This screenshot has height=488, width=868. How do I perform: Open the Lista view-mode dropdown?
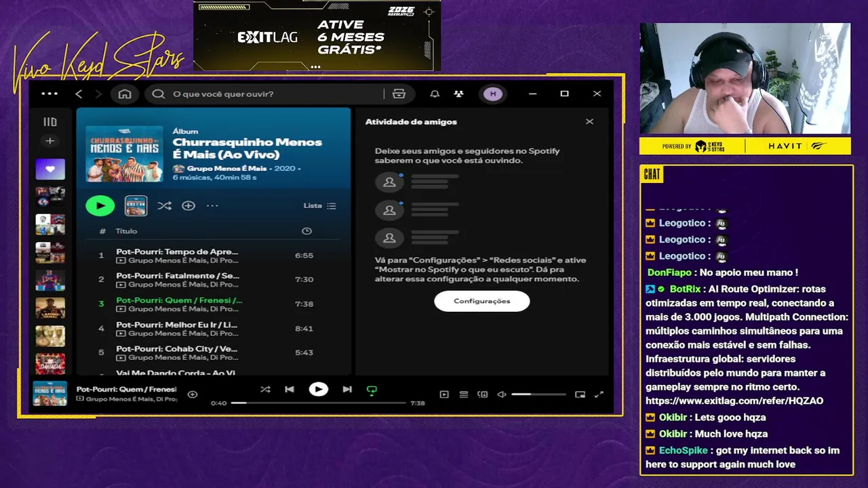pyautogui.click(x=319, y=205)
